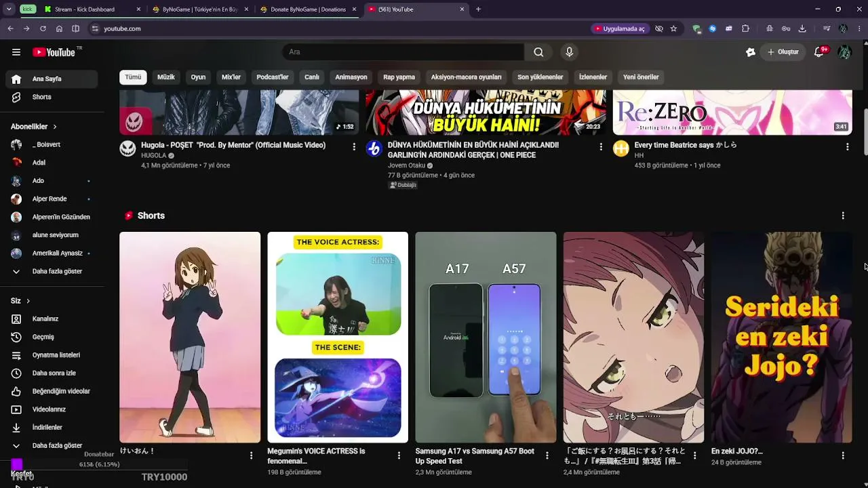This screenshot has height=488, width=868.
Task: Open a new browser tab
Action: coord(478,9)
